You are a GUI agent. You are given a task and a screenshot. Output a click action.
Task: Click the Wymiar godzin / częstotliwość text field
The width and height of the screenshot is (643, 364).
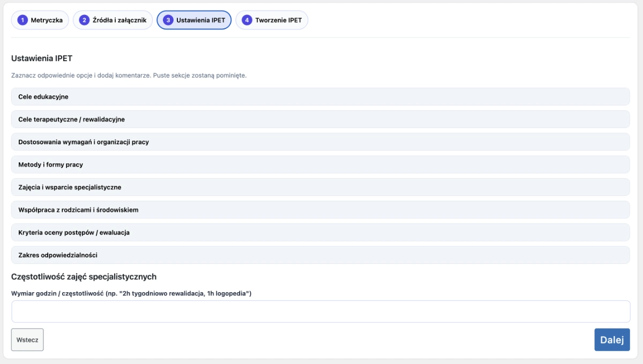(x=320, y=312)
